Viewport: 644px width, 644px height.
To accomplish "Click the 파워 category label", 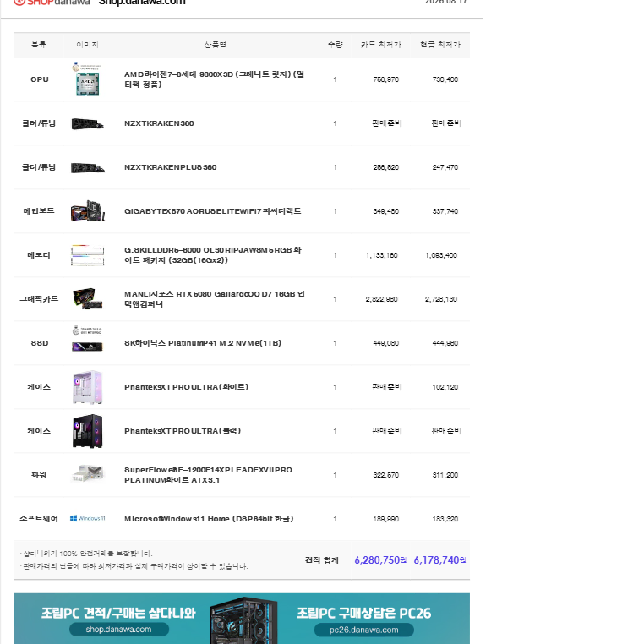I will click(x=39, y=475).
